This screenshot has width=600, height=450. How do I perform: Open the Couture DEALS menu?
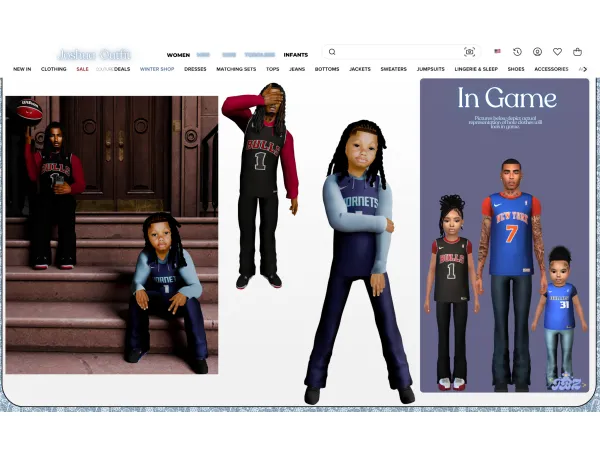coord(113,69)
